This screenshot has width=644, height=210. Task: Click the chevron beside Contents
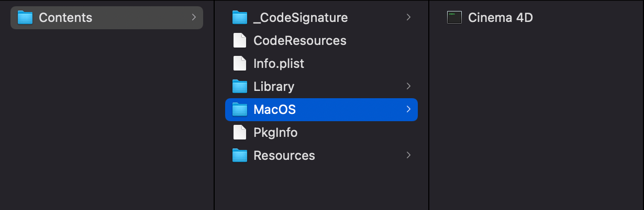[x=194, y=17]
